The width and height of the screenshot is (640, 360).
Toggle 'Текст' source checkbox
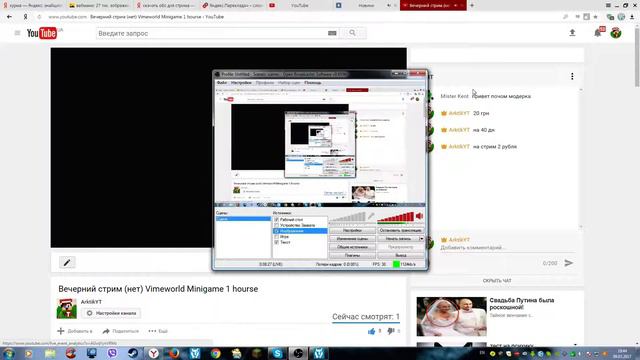tap(276, 242)
